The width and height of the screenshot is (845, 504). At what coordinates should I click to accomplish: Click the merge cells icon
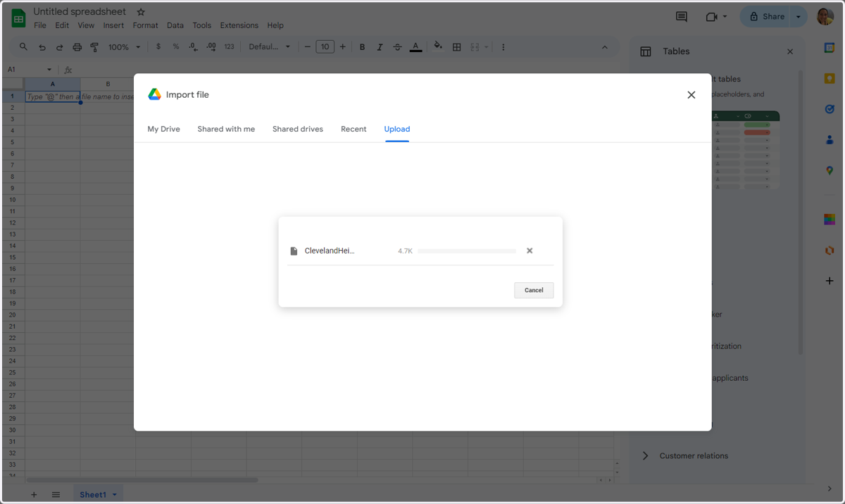475,47
